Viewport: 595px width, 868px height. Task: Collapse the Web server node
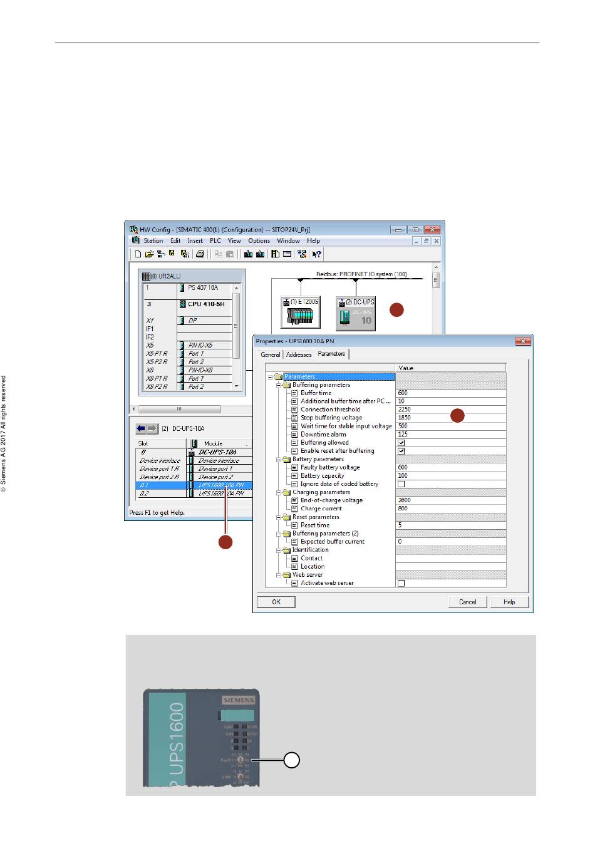[x=279, y=575]
